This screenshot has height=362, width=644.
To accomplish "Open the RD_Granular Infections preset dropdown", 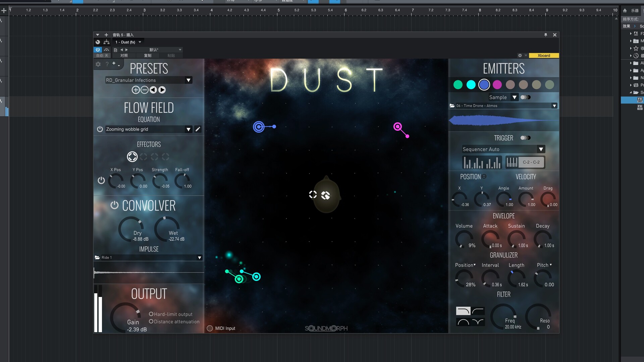I will pyautogui.click(x=189, y=80).
